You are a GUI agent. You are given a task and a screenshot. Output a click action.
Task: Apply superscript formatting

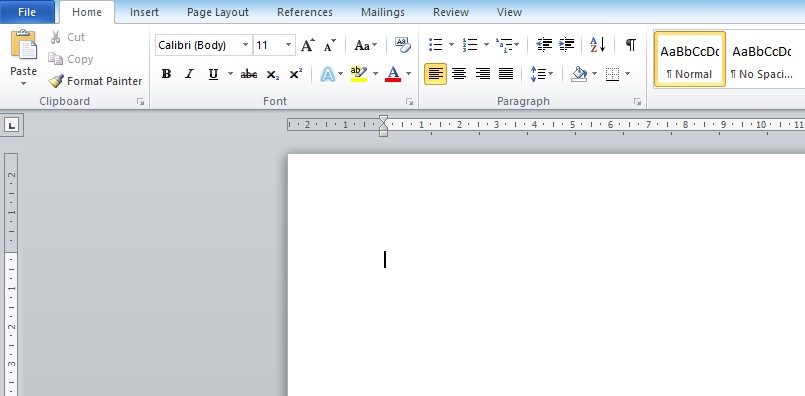(x=296, y=74)
